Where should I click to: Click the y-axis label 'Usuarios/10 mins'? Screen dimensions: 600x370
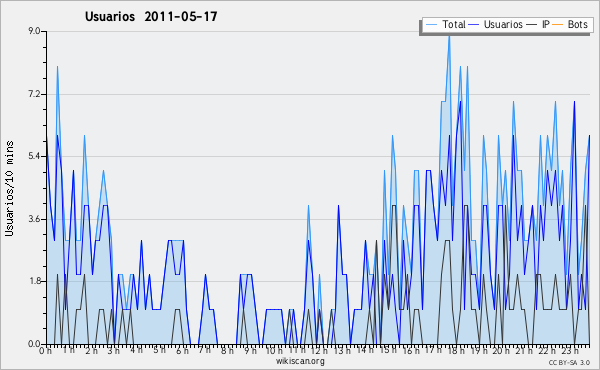[9, 188]
